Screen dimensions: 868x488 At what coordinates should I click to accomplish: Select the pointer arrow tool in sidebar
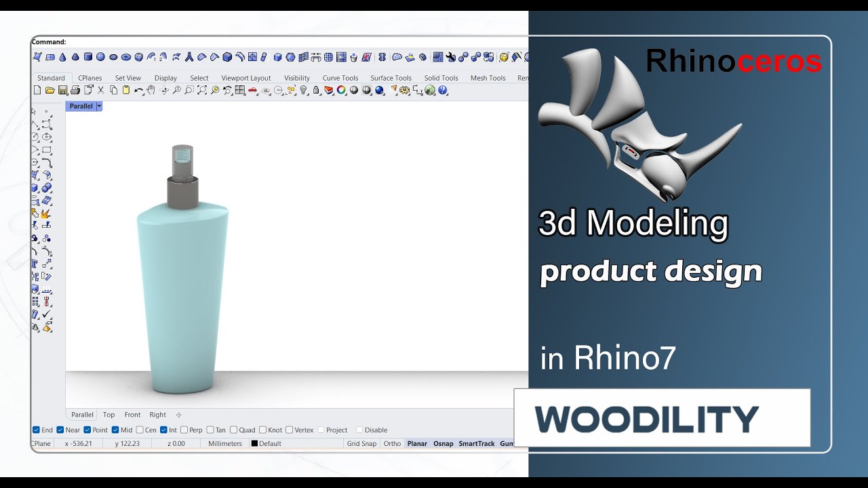point(33,111)
